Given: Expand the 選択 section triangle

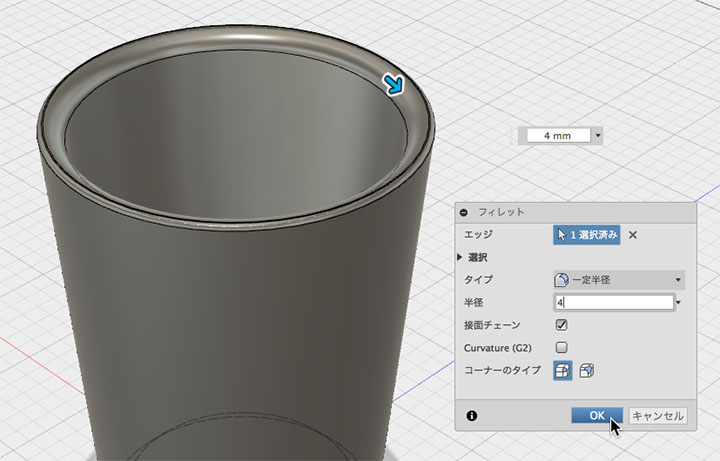Looking at the screenshot, I should click(x=460, y=257).
